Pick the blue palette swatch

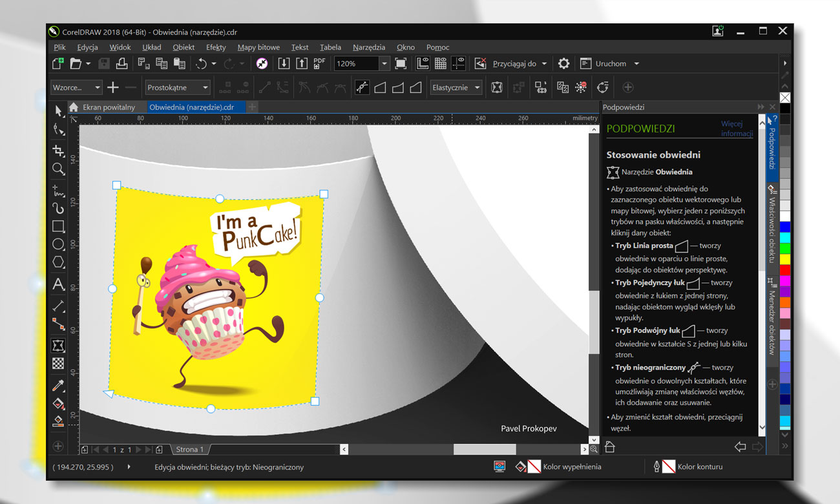pyautogui.click(x=785, y=227)
